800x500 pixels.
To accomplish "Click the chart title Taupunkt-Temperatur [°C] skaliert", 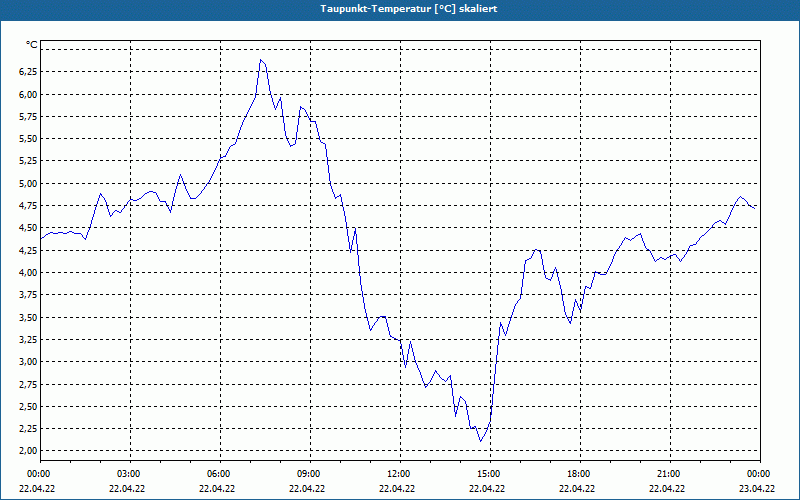I will click(x=409, y=9).
